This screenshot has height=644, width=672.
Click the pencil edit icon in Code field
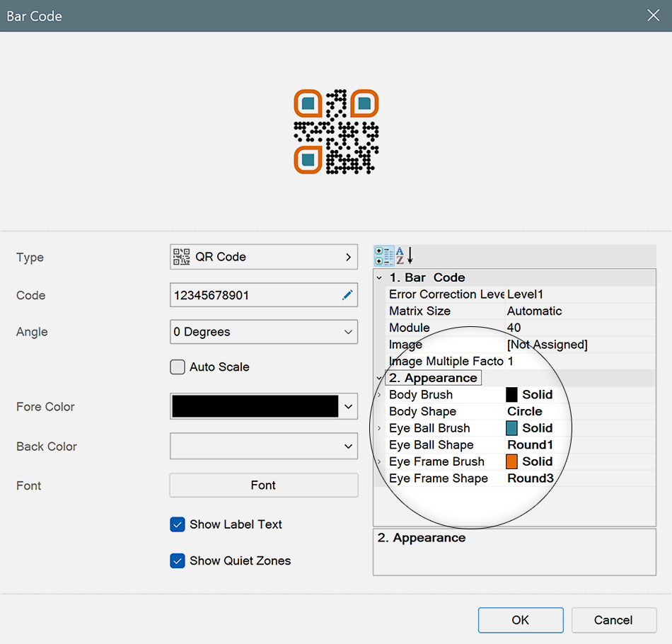(x=347, y=295)
